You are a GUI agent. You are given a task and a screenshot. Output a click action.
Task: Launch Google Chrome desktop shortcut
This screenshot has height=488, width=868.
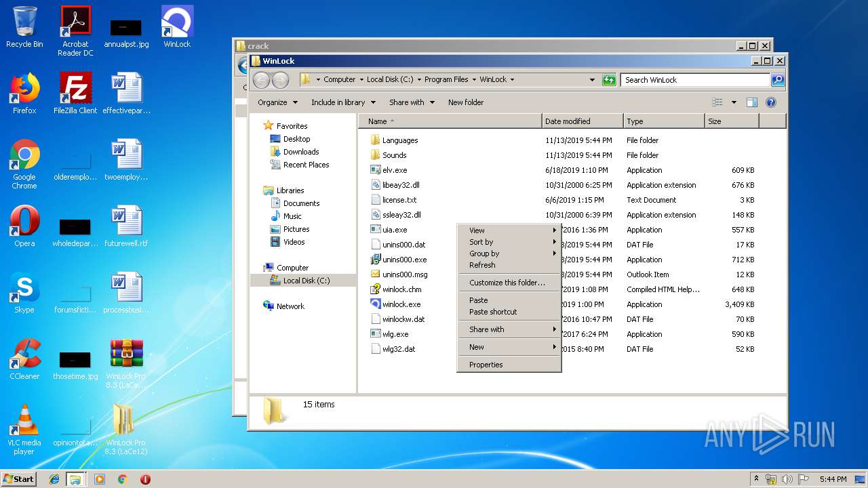tap(24, 164)
